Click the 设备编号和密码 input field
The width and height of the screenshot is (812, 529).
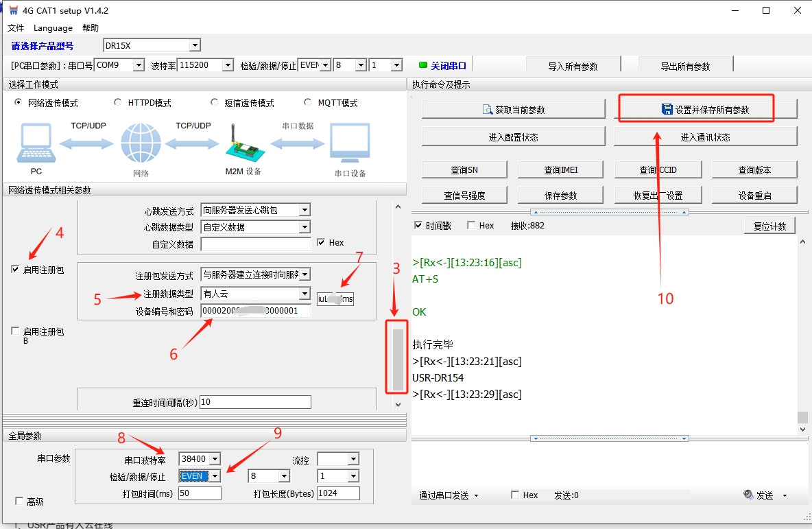[x=256, y=310]
